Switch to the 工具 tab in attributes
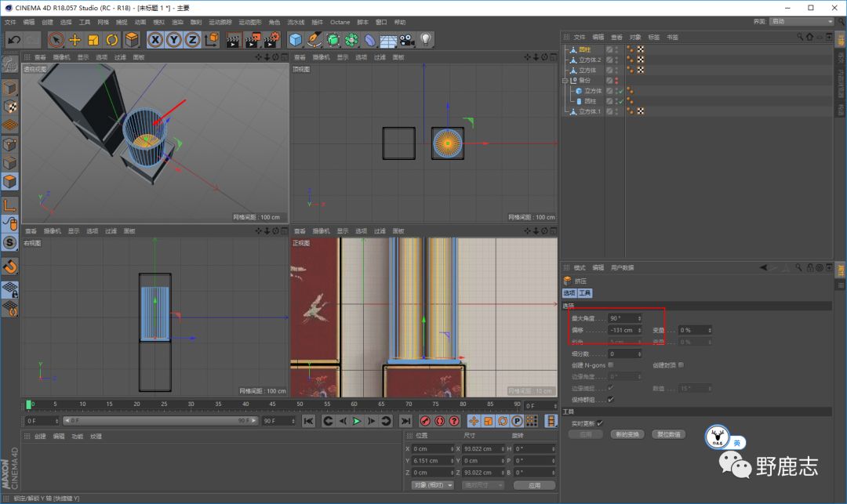The image size is (847, 504). coord(585,292)
